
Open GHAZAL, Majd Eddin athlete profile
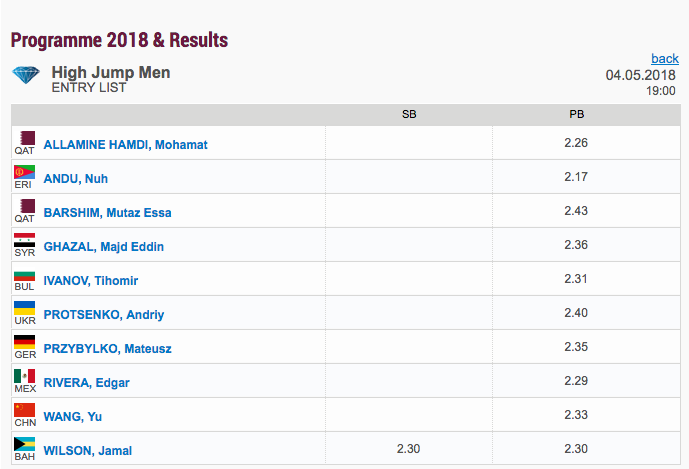103,247
